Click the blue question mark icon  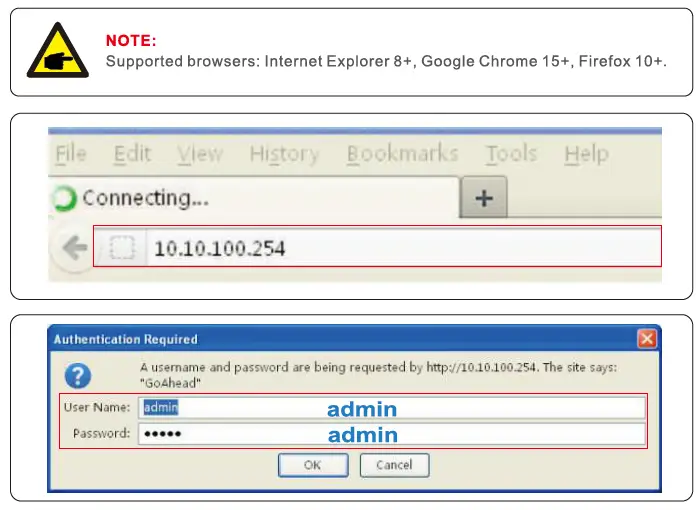point(78,376)
